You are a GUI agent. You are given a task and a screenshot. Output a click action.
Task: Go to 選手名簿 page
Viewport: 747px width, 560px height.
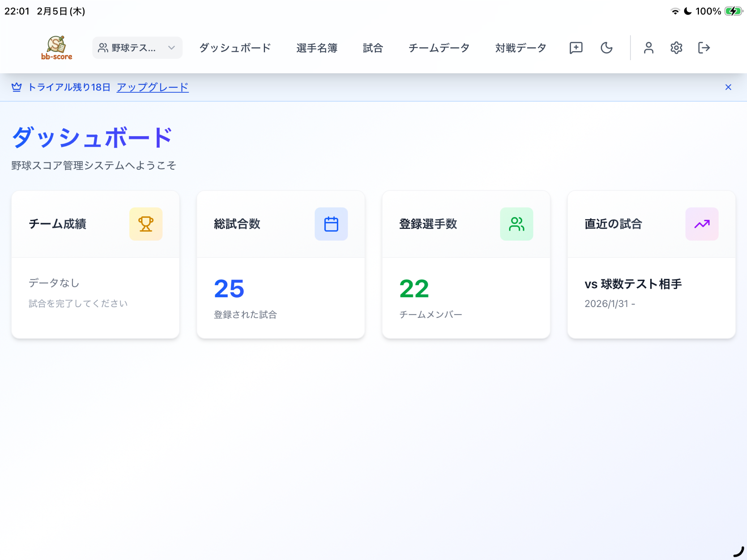point(317,48)
